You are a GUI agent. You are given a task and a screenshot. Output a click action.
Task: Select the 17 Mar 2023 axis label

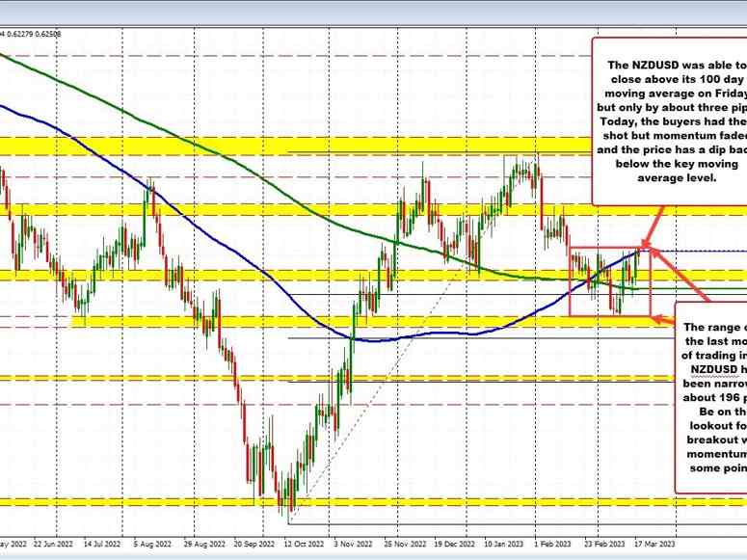point(654,544)
